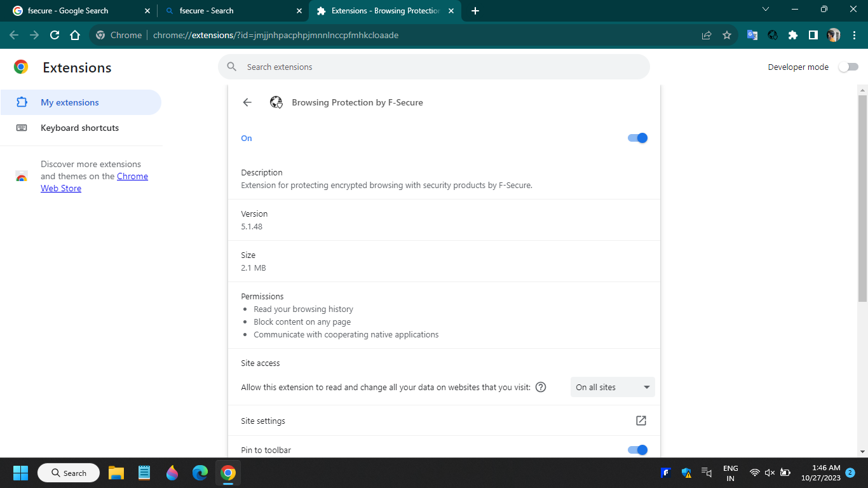The width and height of the screenshot is (868, 488).
Task: Open the Chrome side panel icon
Action: click(x=813, y=35)
